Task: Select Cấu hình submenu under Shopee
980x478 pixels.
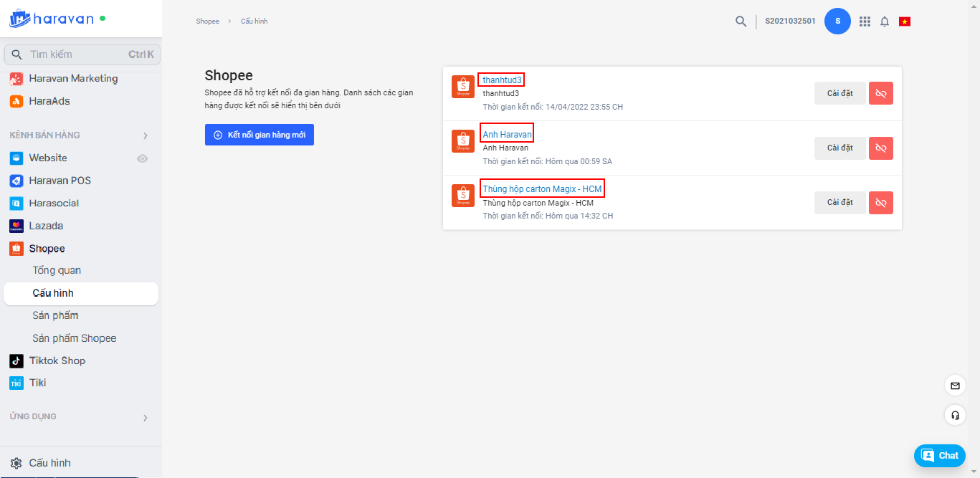Action: 81,293
